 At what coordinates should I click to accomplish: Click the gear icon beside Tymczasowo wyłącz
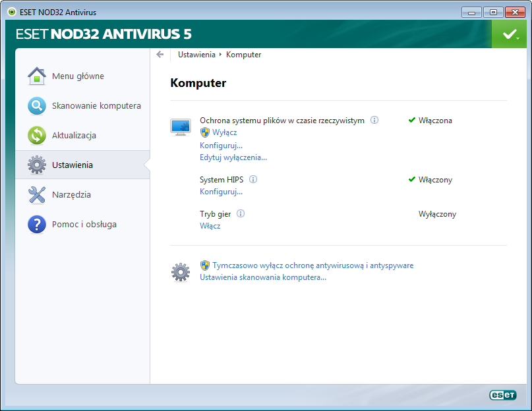181,272
